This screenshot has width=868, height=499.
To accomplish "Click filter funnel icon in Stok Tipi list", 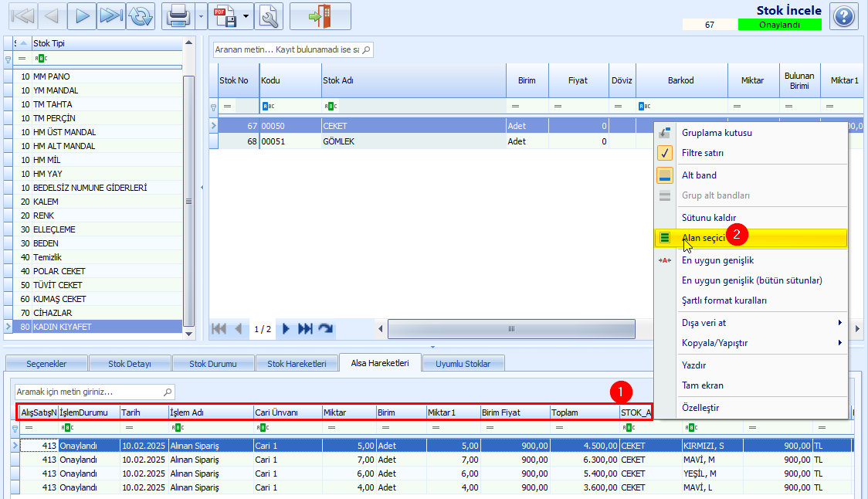I will pos(8,59).
